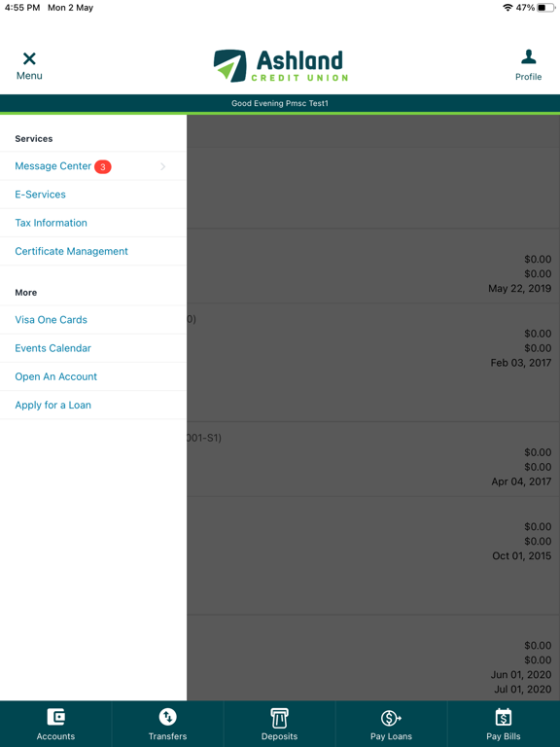Image resolution: width=560 pixels, height=747 pixels.
Task: Tap the Services section header
Action: coord(34,139)
